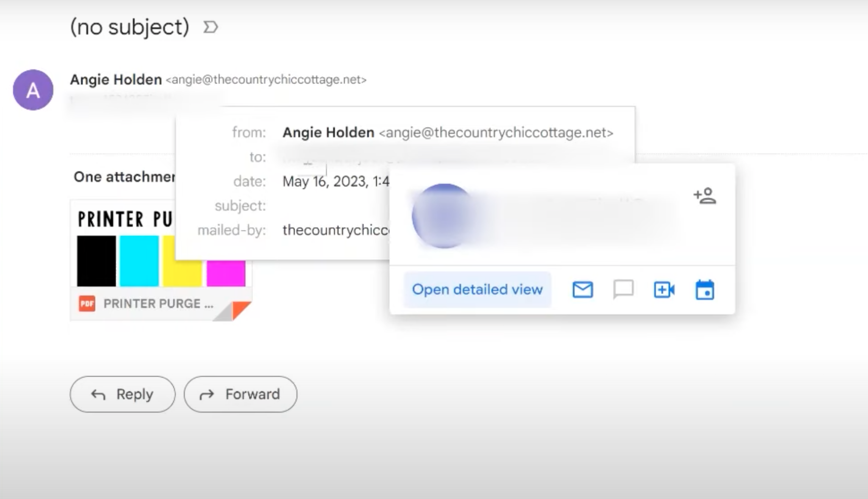The width and height of the screenshot is (868, 499).
Task: Click the sender avatar icon
Action: point(33,89)
